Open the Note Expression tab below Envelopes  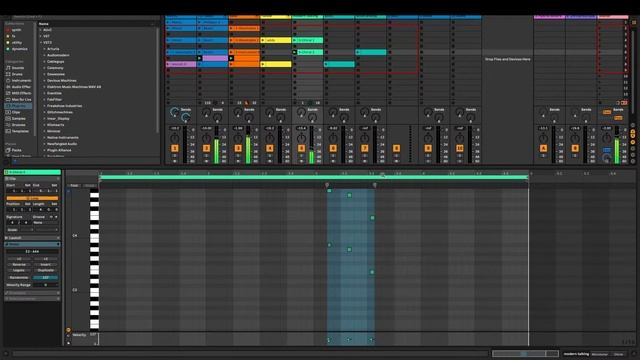point(32,299)
